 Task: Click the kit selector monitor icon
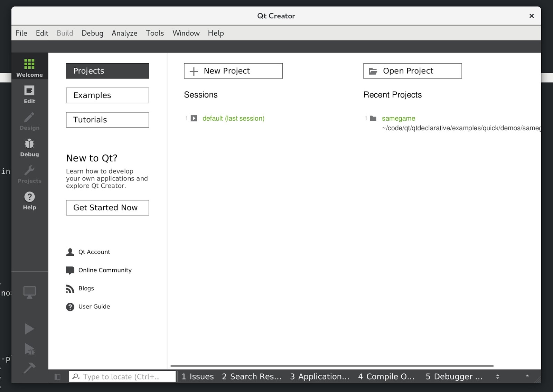click(29, 291)
